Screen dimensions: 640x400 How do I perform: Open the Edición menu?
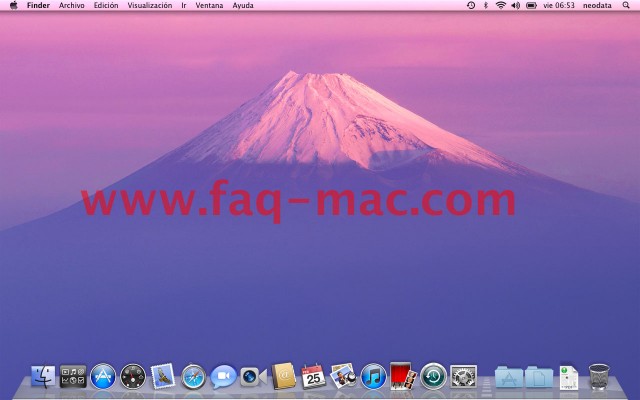pos(106,5)
